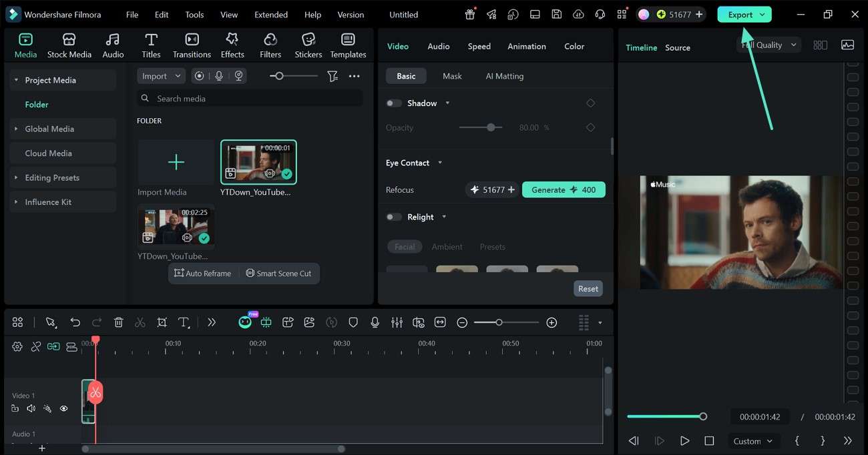Expand the Global Media section
Image resolution: width=868 pixels, height=455 pixels.
tap(15, 129)
